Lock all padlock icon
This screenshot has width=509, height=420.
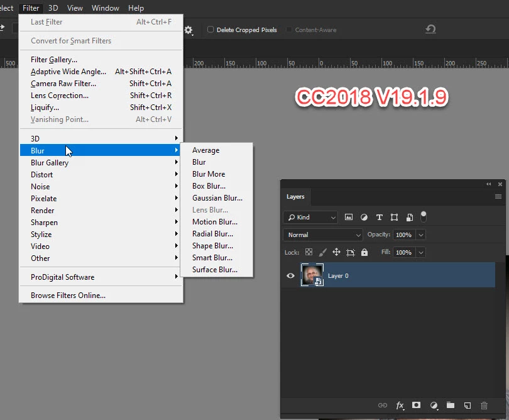(364, 252)
